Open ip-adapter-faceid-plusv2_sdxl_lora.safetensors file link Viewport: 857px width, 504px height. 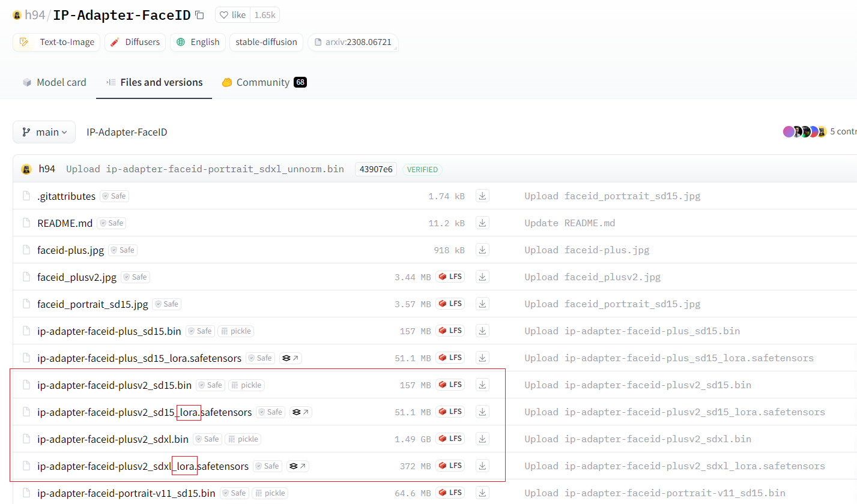143,466
